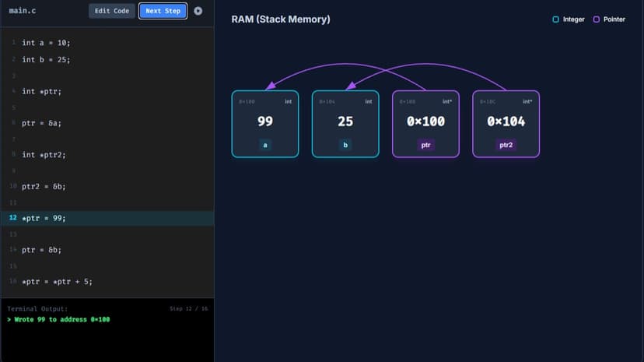644x362 pixels.
Task: Click code line 'ptr = &b;'
Action: [41, 250]
